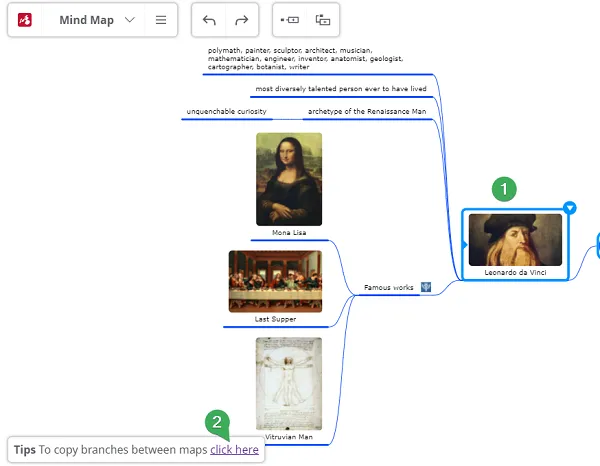
Task: Follow the 'click here' tips link
Action: [234, 450]
